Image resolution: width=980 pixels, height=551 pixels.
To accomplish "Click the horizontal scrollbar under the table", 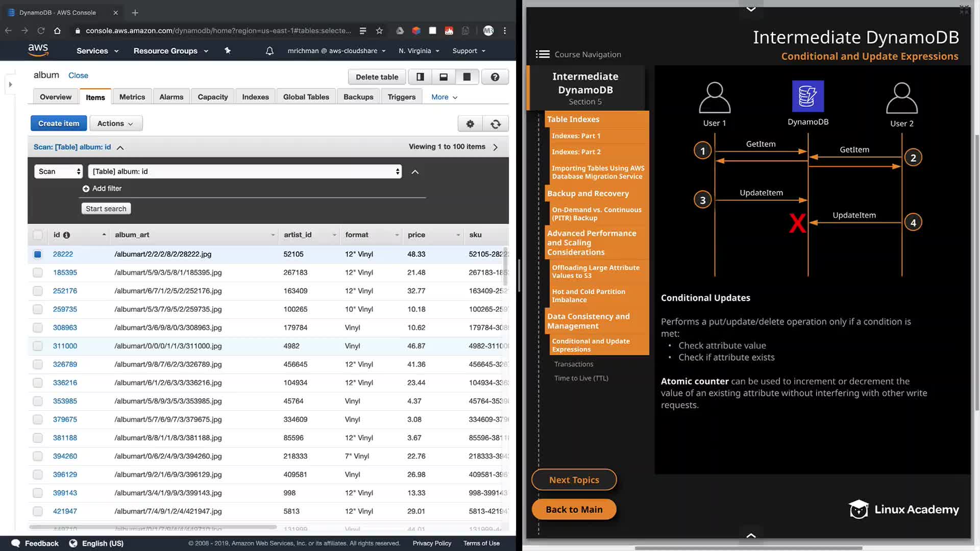I will 153,527.
